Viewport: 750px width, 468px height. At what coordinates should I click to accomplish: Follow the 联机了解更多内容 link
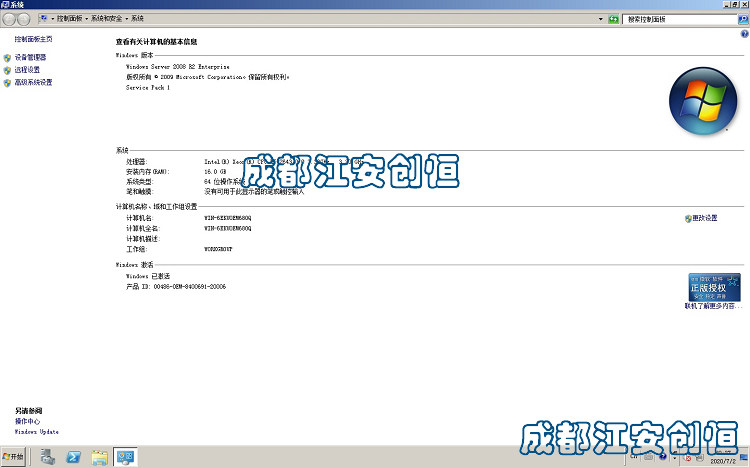tap(713, 306)
